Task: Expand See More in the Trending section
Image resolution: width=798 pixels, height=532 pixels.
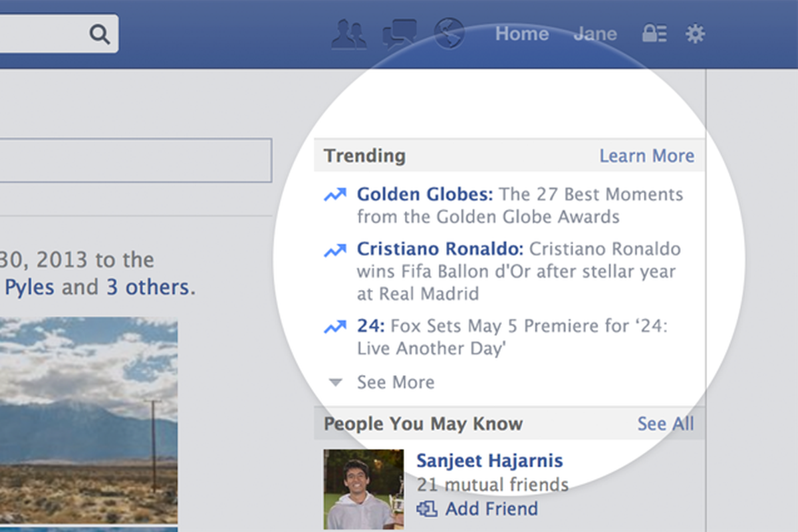Action: (x=395, y=382)
